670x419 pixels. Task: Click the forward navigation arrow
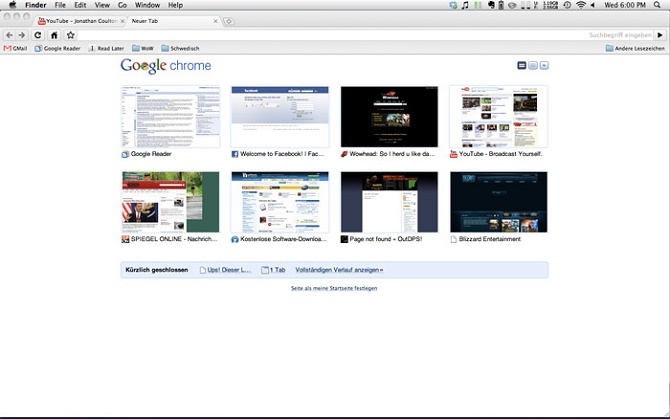coord(22,35)
